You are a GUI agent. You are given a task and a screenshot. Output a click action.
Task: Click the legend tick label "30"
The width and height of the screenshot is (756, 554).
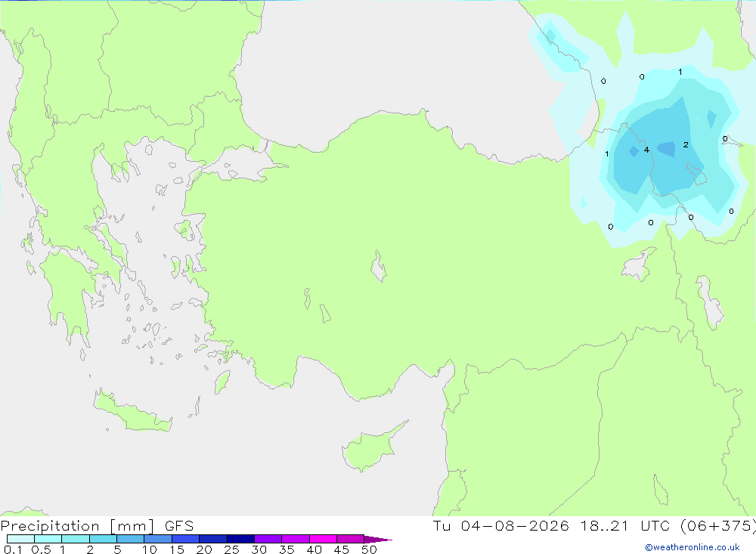pyautogui.click(x=259, y=549)
